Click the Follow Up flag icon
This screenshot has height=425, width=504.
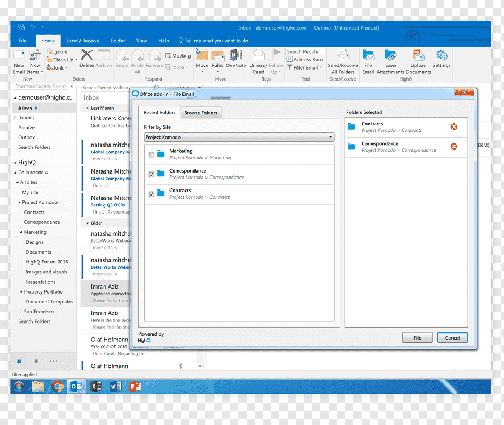276,55
